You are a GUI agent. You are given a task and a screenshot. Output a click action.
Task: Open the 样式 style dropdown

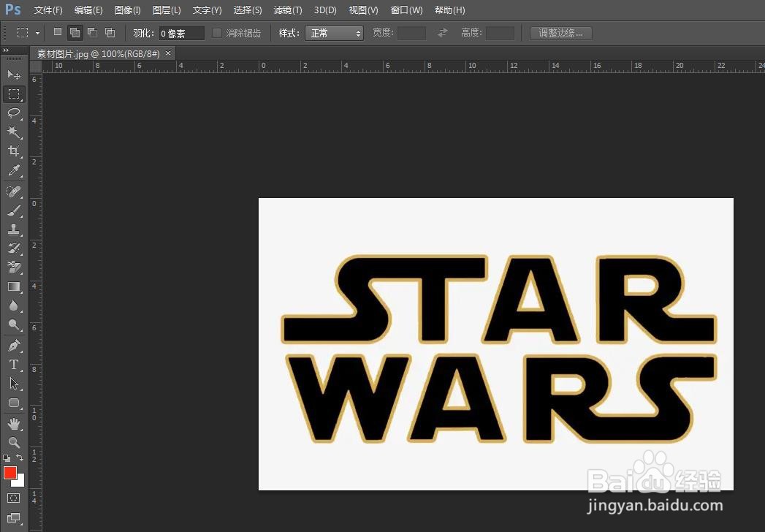point(334,33)
